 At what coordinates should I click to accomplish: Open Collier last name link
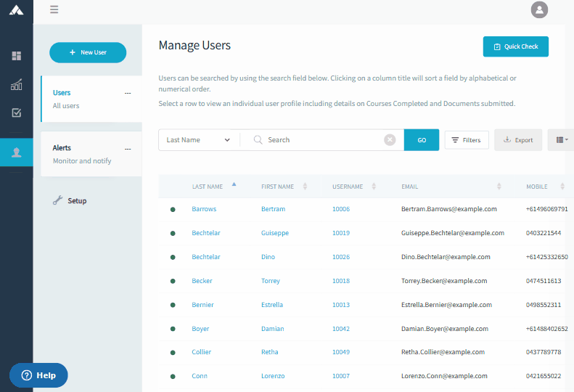coord(201,351)
